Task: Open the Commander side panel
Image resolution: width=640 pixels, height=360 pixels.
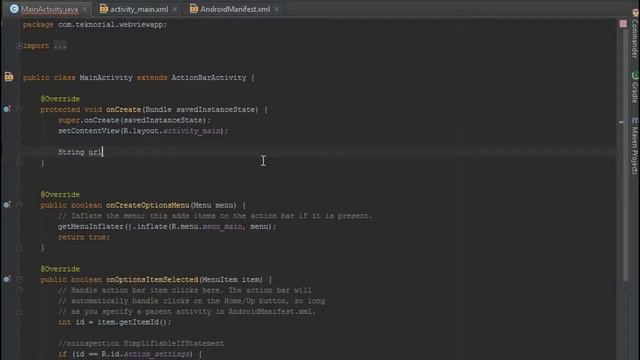Action: click(635, 33)
